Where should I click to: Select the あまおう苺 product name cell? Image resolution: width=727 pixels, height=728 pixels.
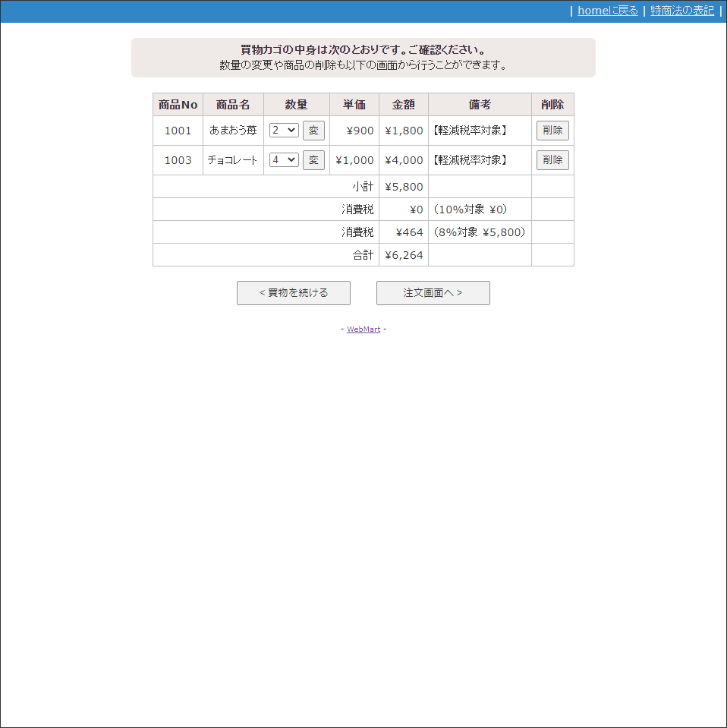click(x=233, y=131)
